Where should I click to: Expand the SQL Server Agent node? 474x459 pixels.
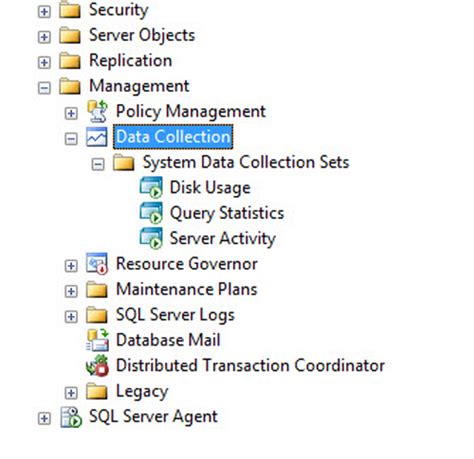click(44, 418)
